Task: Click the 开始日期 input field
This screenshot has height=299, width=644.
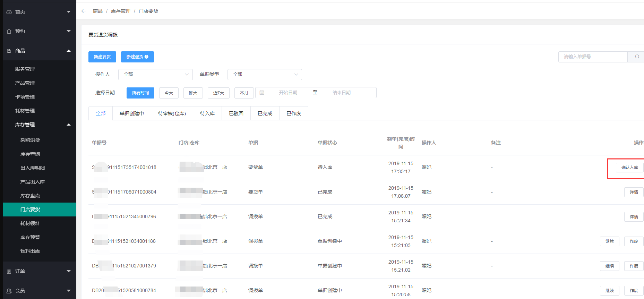Action: point(288,93)
